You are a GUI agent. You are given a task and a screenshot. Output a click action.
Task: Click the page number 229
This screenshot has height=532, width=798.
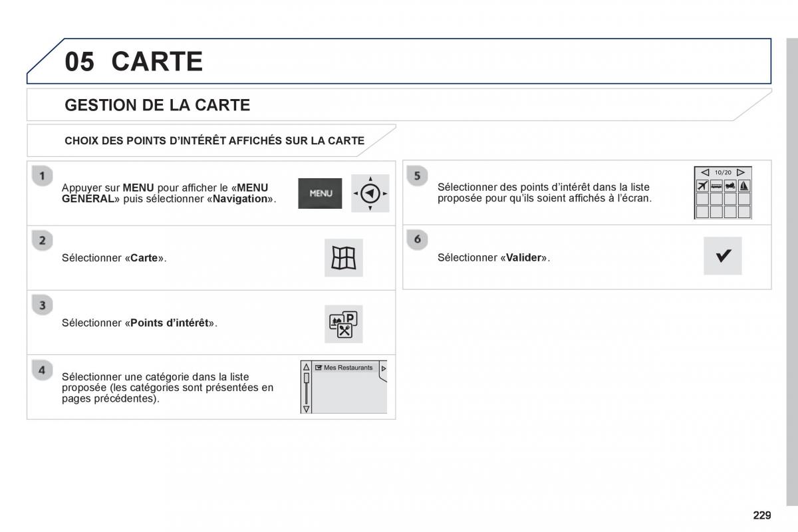pyautogui.click(x=762, y=515)
